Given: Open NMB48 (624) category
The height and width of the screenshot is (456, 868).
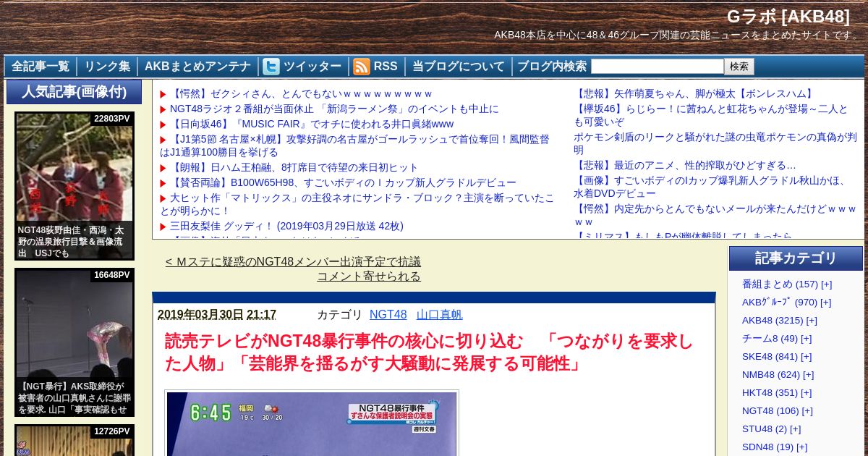Looking at the screenshot, I should coord(771,375).
